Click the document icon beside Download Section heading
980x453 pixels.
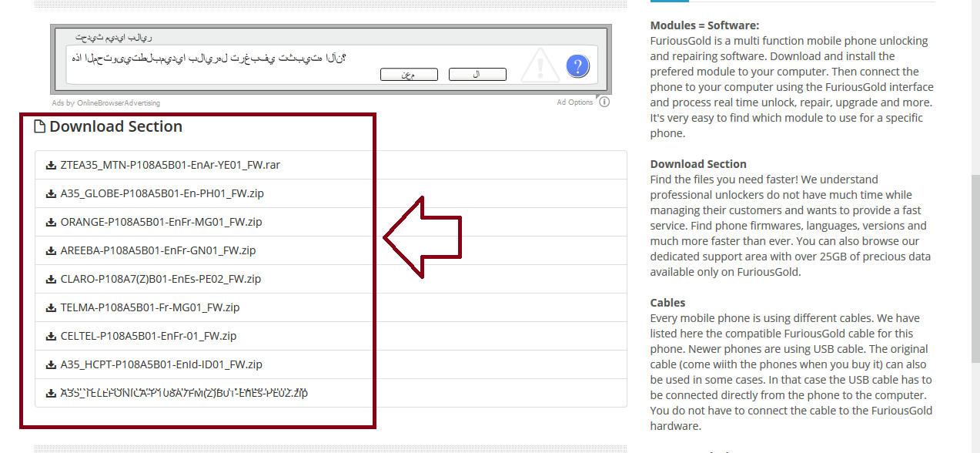pyautogui.click(x=40, y=127)
